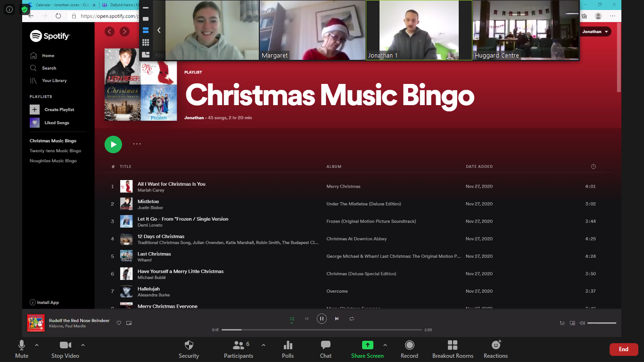This screenshot has width=644, height=362.
Task: Open Zoom Polls
Action: point(288,349)
